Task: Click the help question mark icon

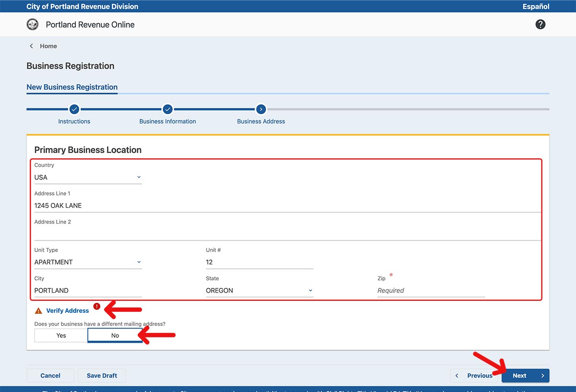Action: [x=540, y=24]
